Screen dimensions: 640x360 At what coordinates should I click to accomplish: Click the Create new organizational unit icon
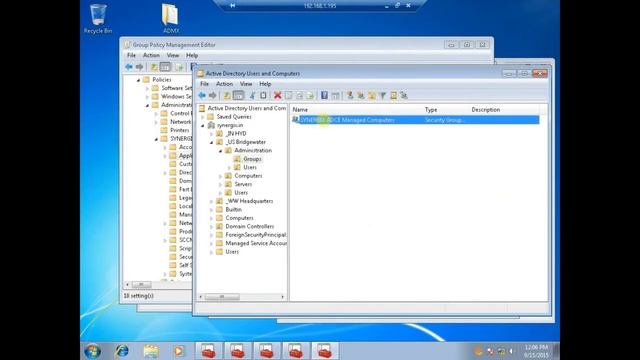click(x=372, y=96)
